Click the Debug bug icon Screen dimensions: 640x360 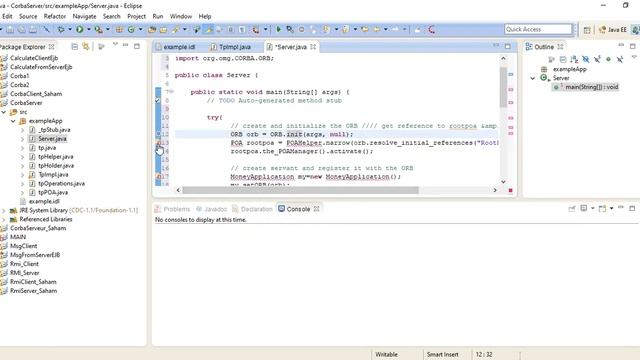point(61,29)
